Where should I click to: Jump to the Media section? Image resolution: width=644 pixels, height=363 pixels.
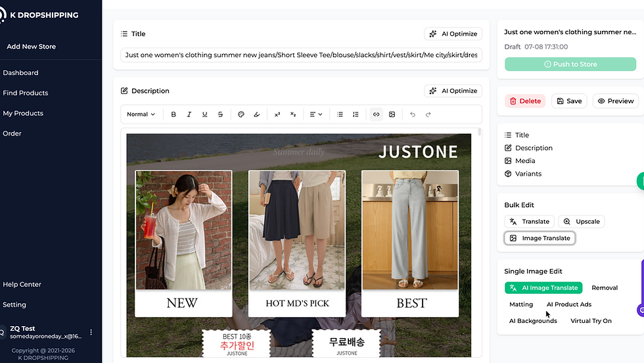(x=520, y=160)
